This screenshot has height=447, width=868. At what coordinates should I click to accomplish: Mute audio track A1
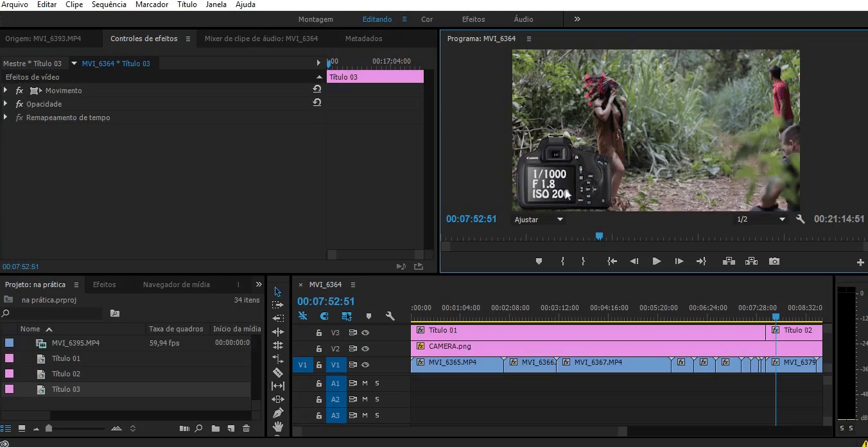click(365, 383)
